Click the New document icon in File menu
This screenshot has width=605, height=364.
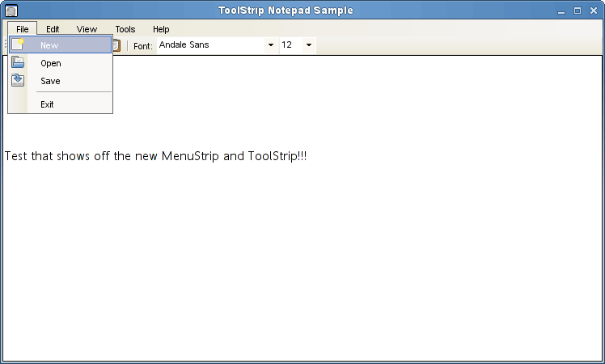coord(18,45)
